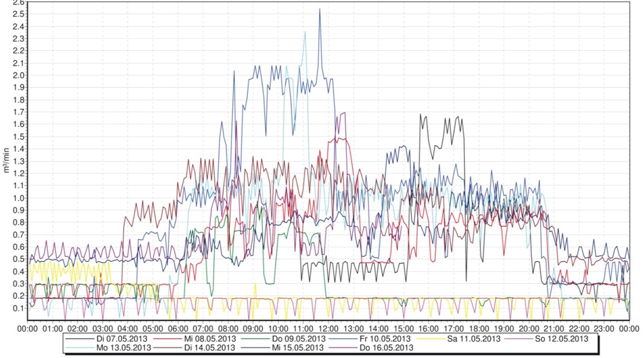Viewport: 644px width, 358px height.
Task: Select legend entry Di 07.05.2013
Action: click(x=107, y=339)
